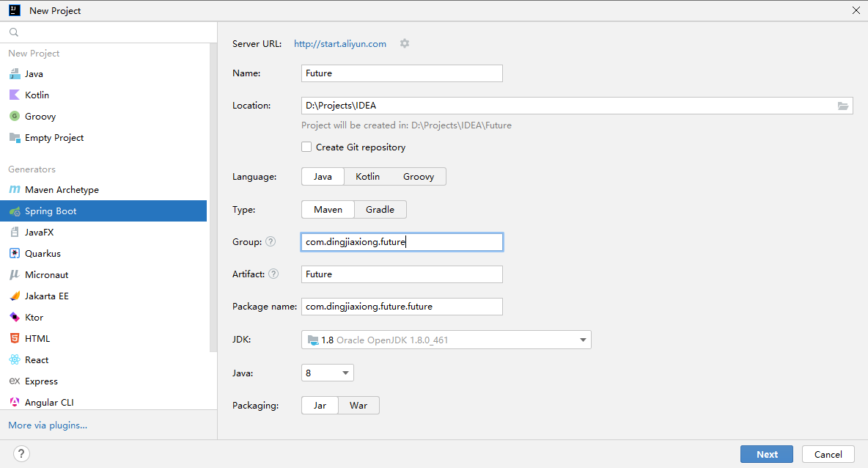Open server URL settings gear icon
This screenshot has width=868, height=468.
405,44
